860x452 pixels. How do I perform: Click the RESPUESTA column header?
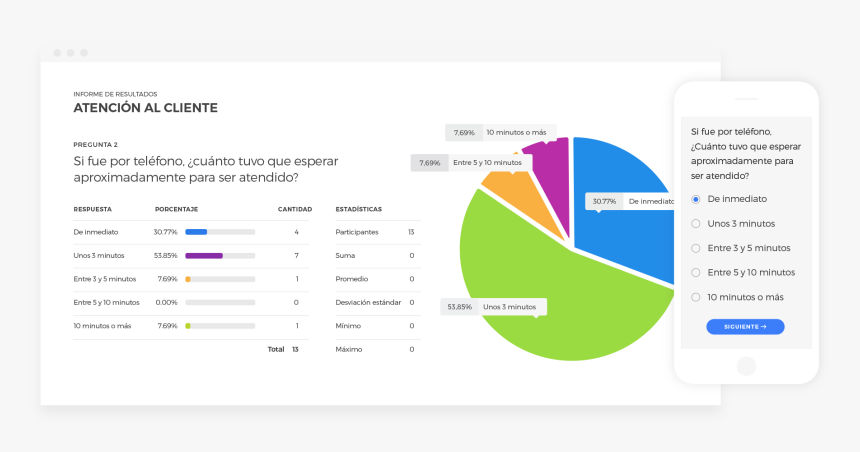pyautogui.click(x=93, y=210)
